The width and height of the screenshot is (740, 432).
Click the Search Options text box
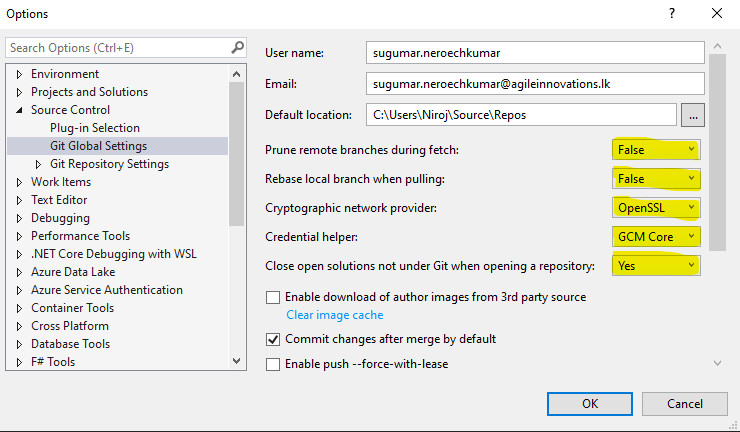point(115,48)
